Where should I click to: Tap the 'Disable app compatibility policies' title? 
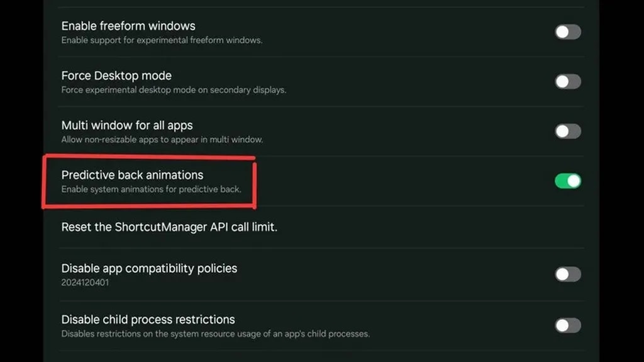click(x=149, y=268)
